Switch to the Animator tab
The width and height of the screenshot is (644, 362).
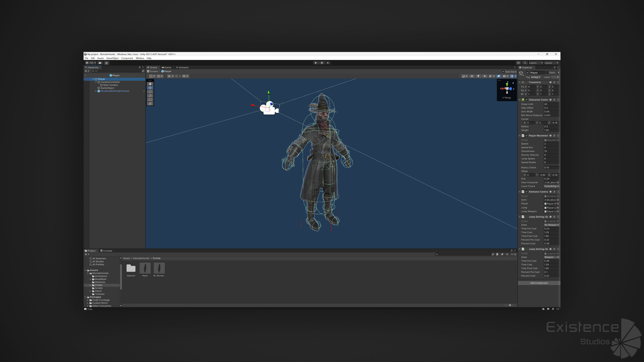point(182,67)
